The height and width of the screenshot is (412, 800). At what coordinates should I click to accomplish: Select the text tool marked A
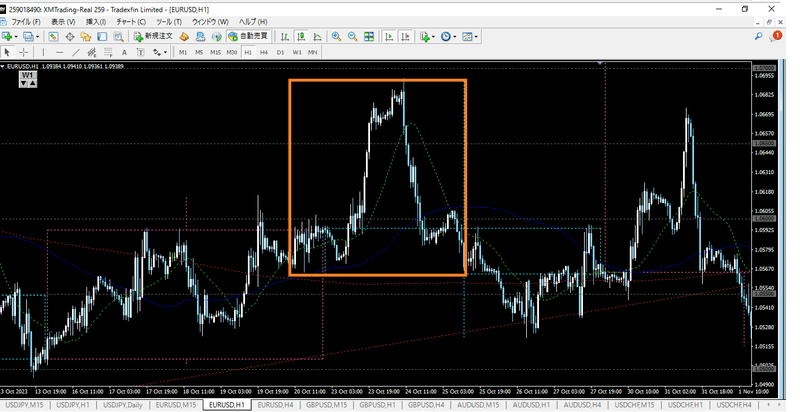point(124,52)
